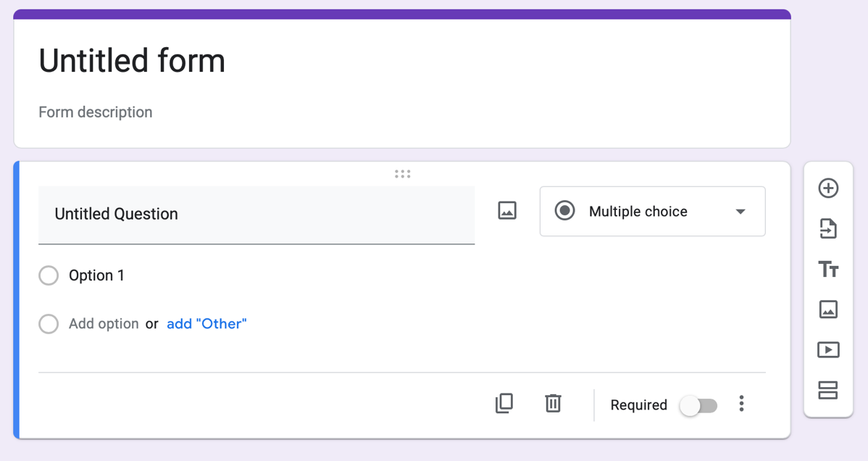Select the Option 1 radio button
Screen dimensions: 868x461
coord(49,275)
